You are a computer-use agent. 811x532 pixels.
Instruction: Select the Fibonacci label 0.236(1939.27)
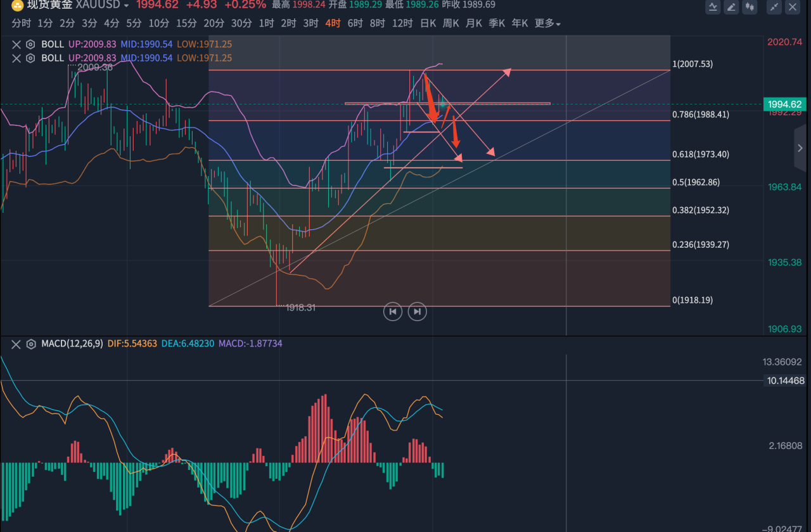point(700,244)
